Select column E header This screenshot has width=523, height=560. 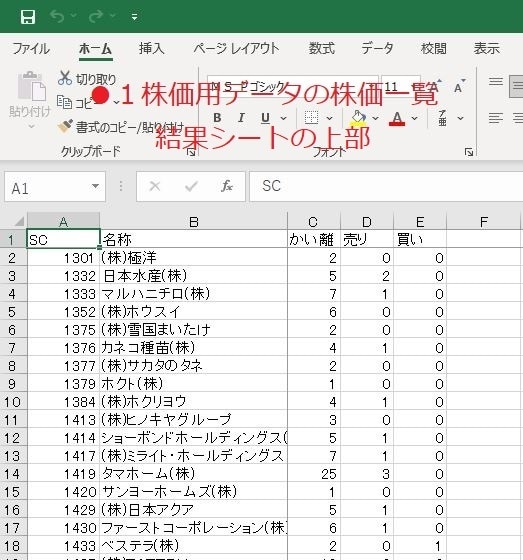tap(420, 222)
